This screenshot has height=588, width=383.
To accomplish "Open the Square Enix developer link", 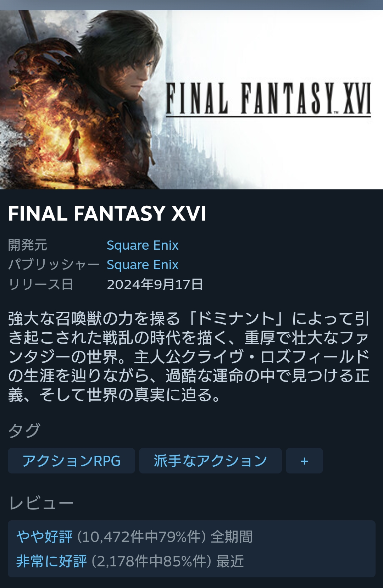I will tap(143, 245).
